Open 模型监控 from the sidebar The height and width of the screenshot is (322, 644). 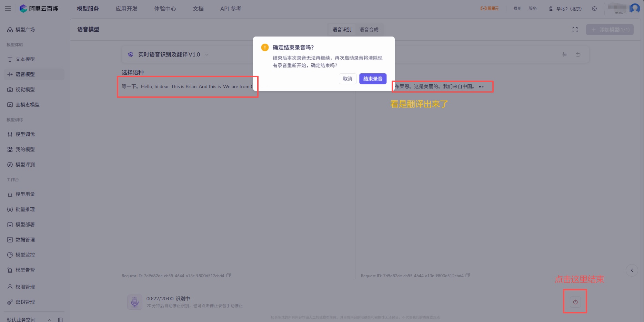25,255
